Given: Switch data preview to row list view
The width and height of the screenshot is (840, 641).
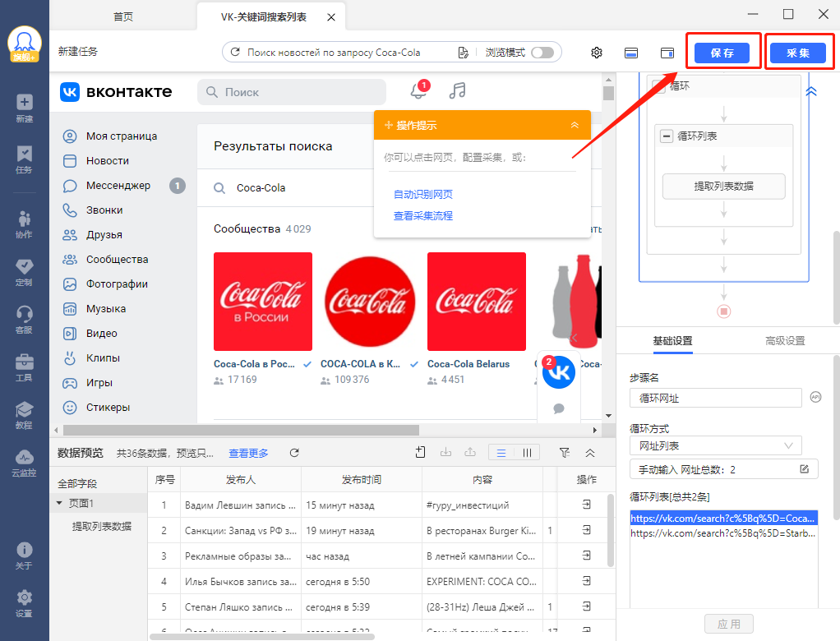Looking at the screenshot, I should point(501,453).
